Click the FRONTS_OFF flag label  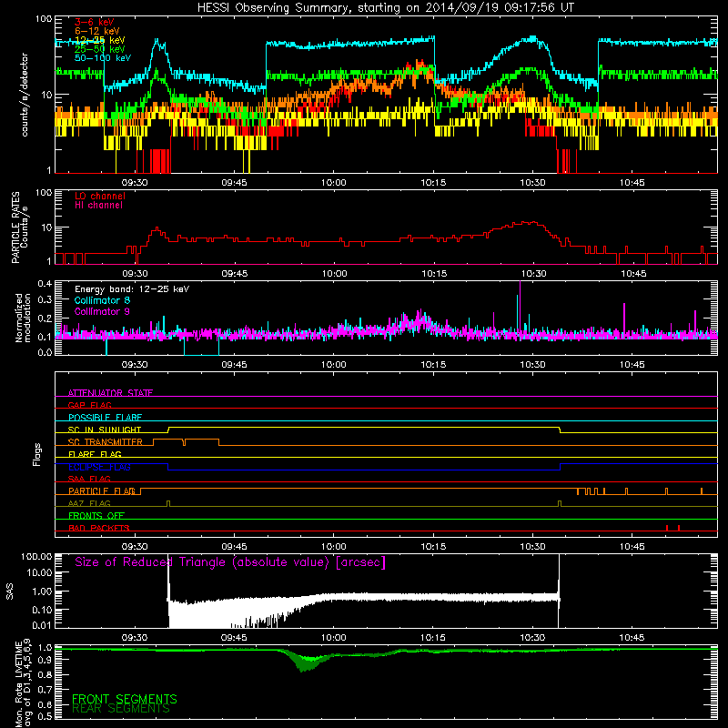click(96, 516)
